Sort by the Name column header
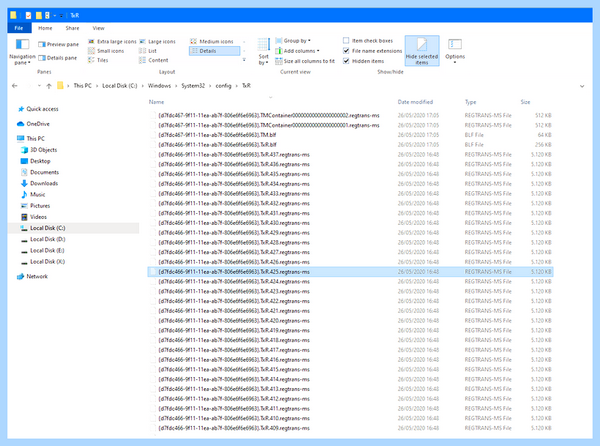The height and width of the screenshot is (446, 600). 156,102
